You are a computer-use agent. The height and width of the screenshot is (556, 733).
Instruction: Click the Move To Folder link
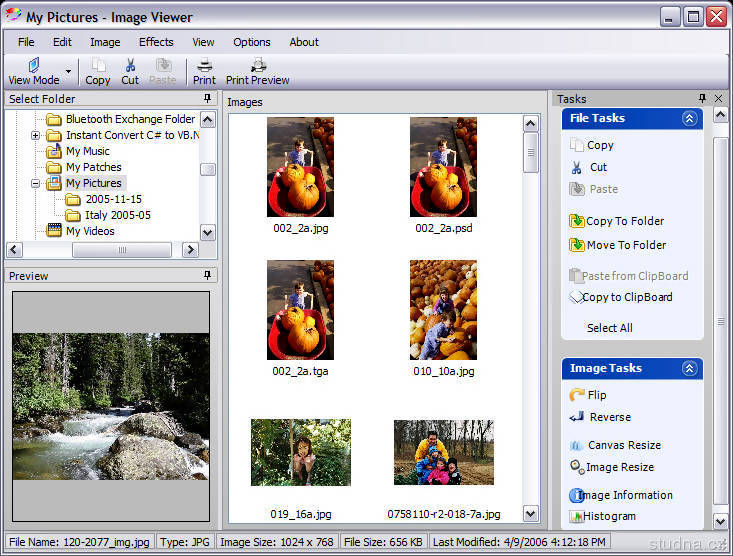[x=626, y=245]
